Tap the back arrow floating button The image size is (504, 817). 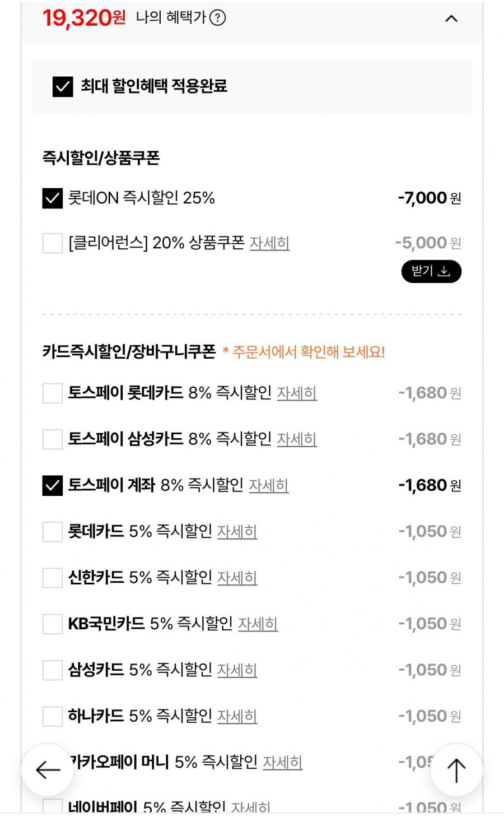coord(48,770)
